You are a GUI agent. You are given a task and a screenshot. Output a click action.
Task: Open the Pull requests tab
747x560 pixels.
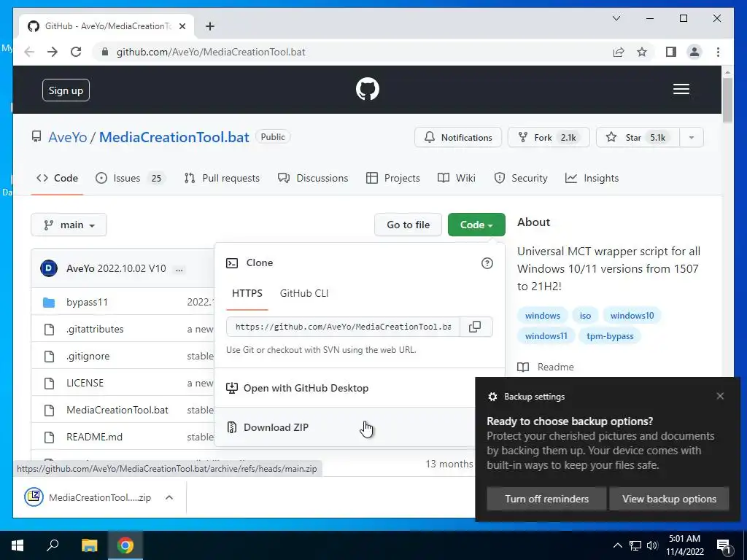click(x=222, y=178)
